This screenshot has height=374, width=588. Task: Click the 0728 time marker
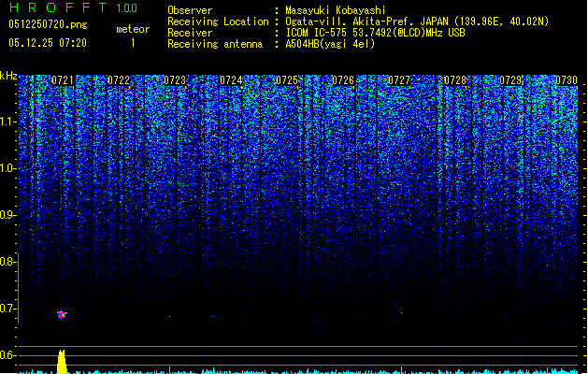(x=455, y=80)
